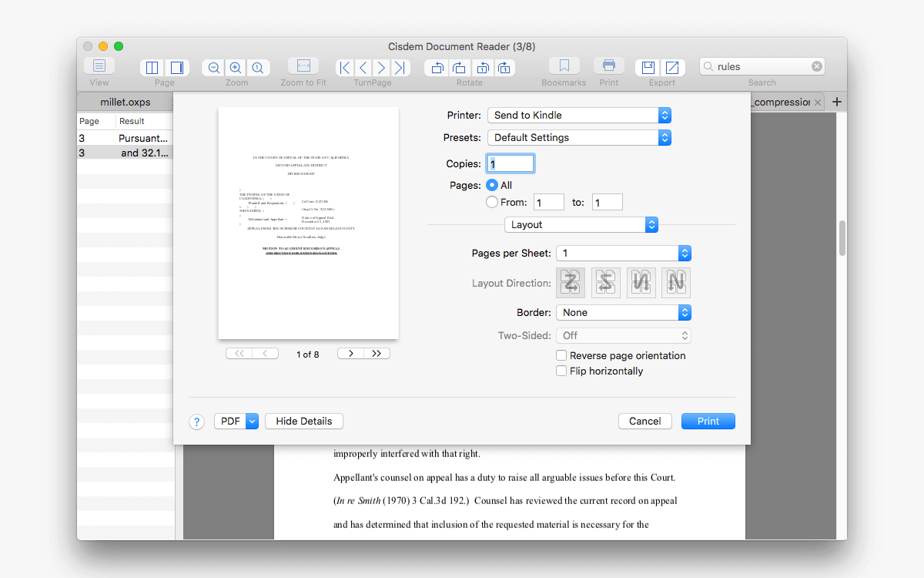Screen dimensions: 924x578
Task: Switch to the millet.oxps tab
Action: [126, 102]
